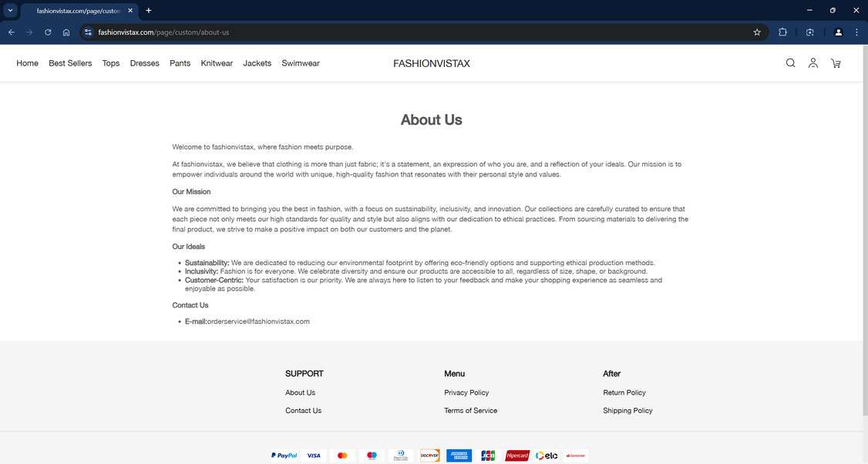Click the Elo payment logo
868x464 pixels.
click(x=547, y=456)
